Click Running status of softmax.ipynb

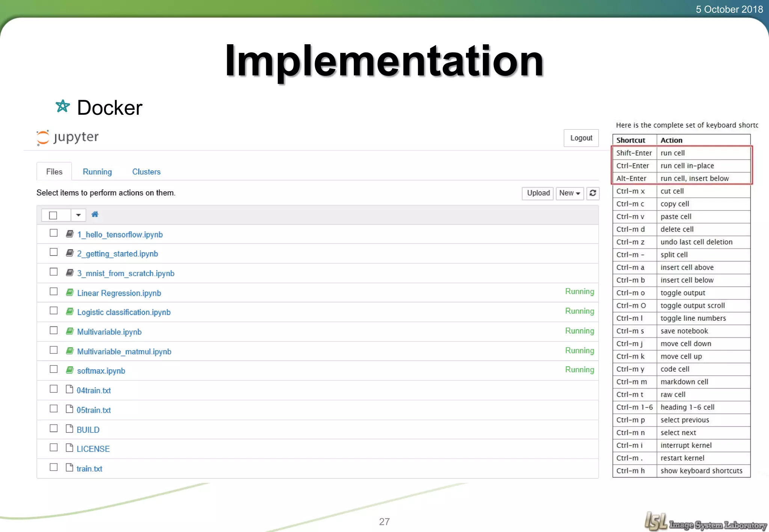tap(579, 370)
